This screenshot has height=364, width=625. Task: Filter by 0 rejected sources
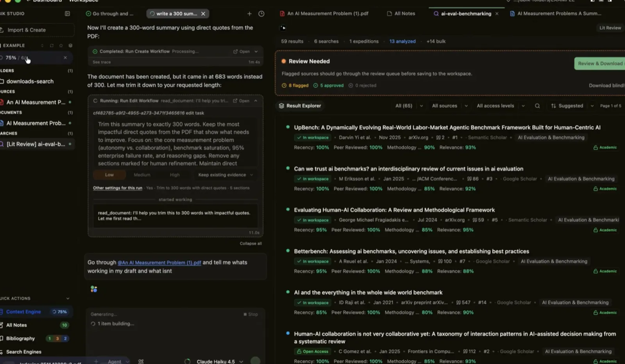click(x=362, y=86)
